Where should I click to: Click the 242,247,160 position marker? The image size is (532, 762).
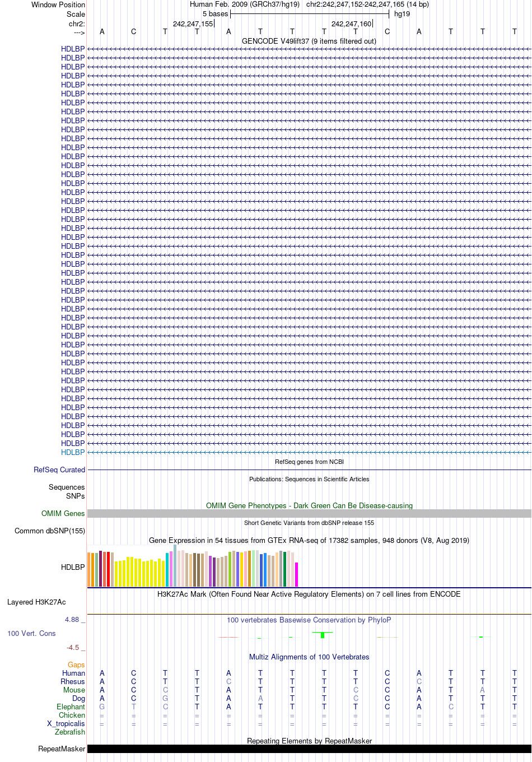click(352, 24)
